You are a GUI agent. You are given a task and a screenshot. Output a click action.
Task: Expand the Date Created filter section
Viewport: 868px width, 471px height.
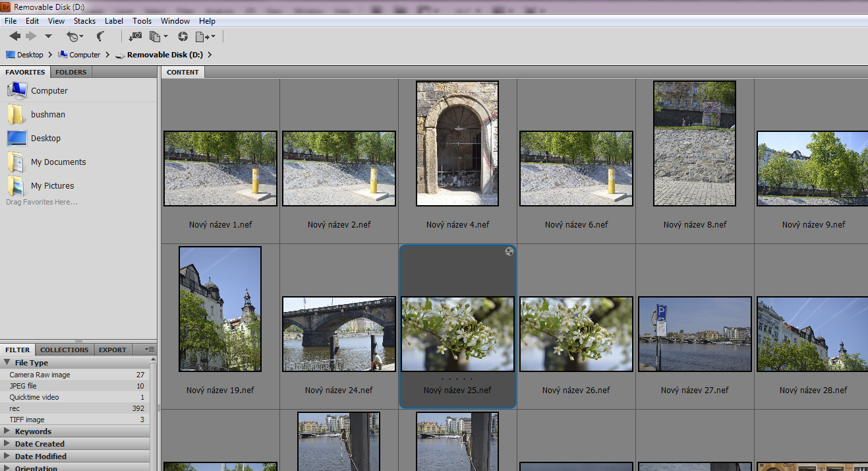click(7, 444)
